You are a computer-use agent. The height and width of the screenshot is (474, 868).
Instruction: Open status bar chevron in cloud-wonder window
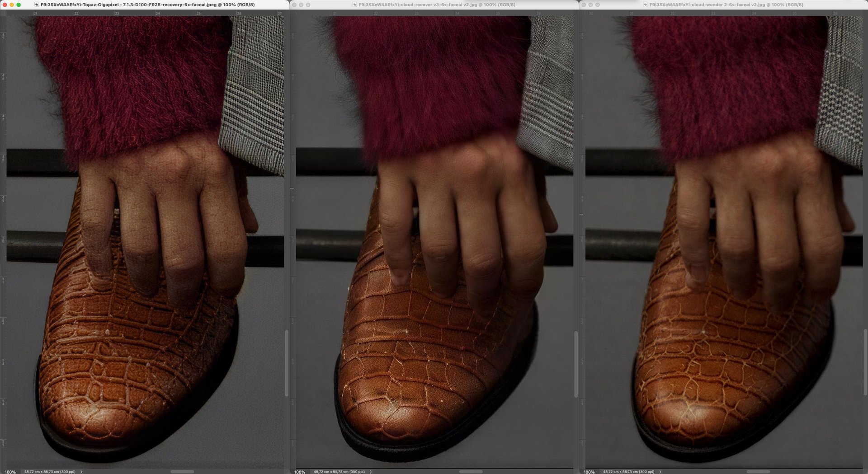660,471
